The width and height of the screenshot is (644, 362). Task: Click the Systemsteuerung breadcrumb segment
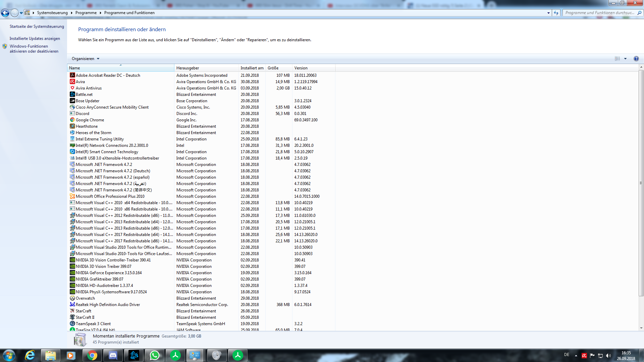pos(52,13)
